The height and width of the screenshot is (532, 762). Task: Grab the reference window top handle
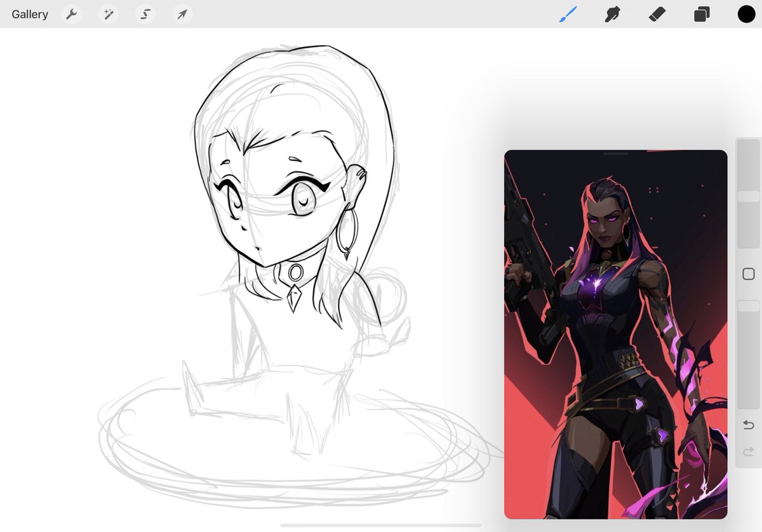615,154
